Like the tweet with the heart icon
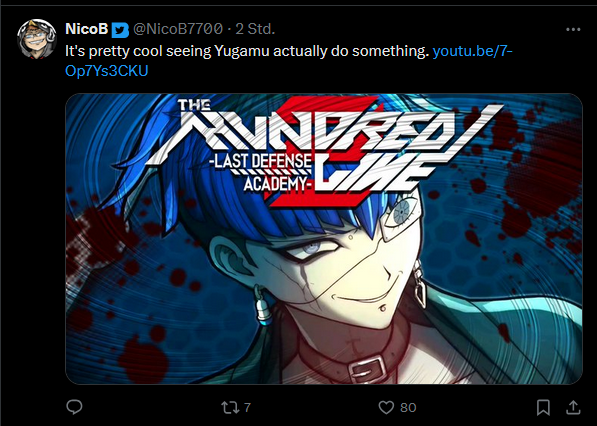Image resolution: width=597 pixels, height=426 pixels. tap(386, 407)
